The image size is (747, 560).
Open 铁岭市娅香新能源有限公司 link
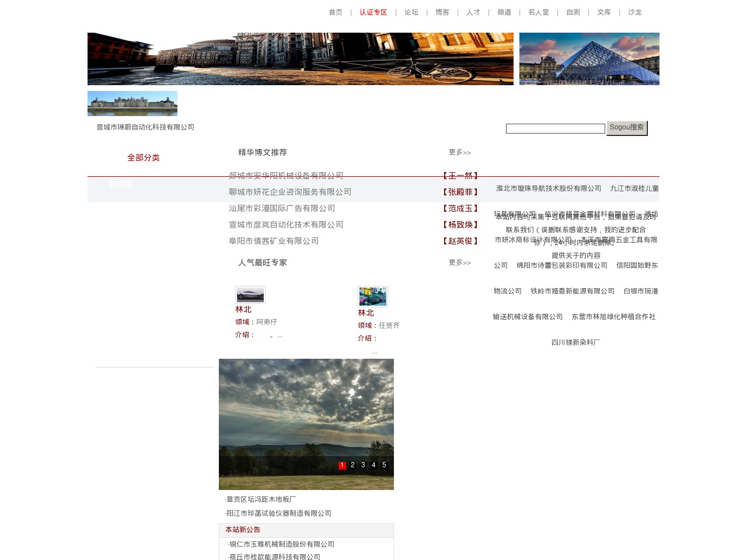pyautogui.click(x=573, y=291)
